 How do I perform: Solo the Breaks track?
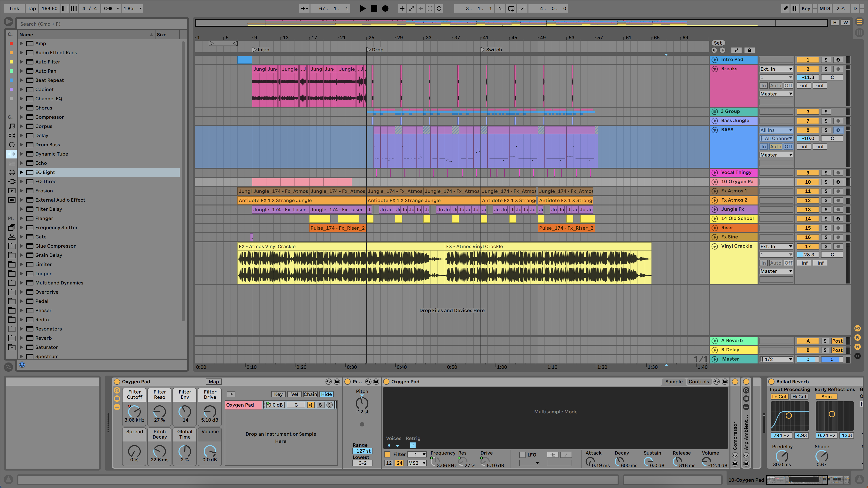pyautogui.click(x=826, y=69)
